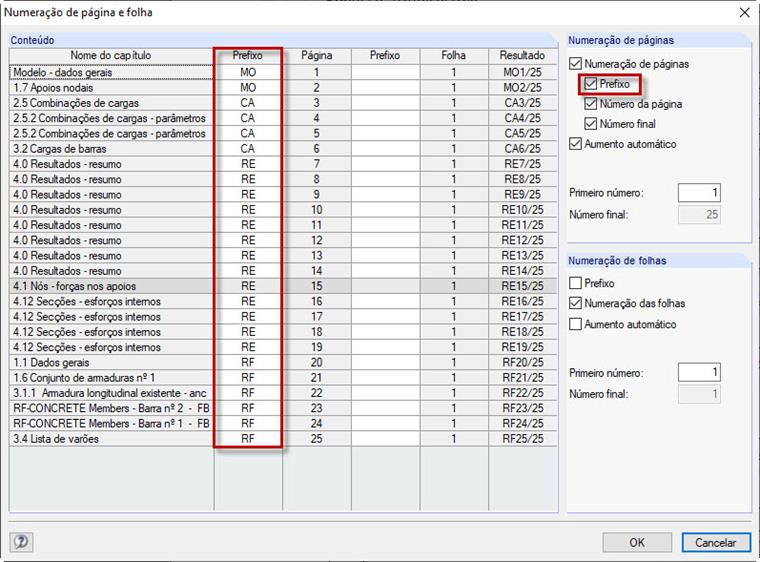Edit page numbering Primeiro número field
This screenshot has width=760, height=562.
pyautogui.click(x=699, y=193)
